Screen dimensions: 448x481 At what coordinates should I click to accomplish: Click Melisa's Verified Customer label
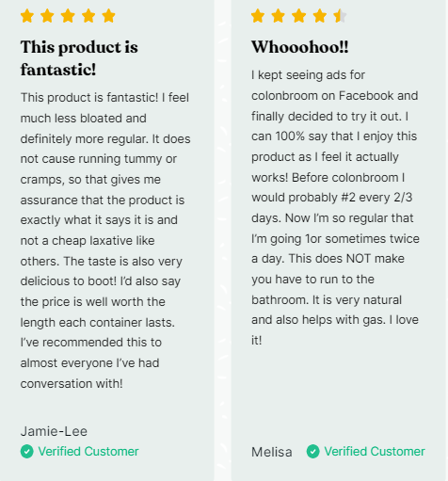pyautogui.click(x=375, y=452)
